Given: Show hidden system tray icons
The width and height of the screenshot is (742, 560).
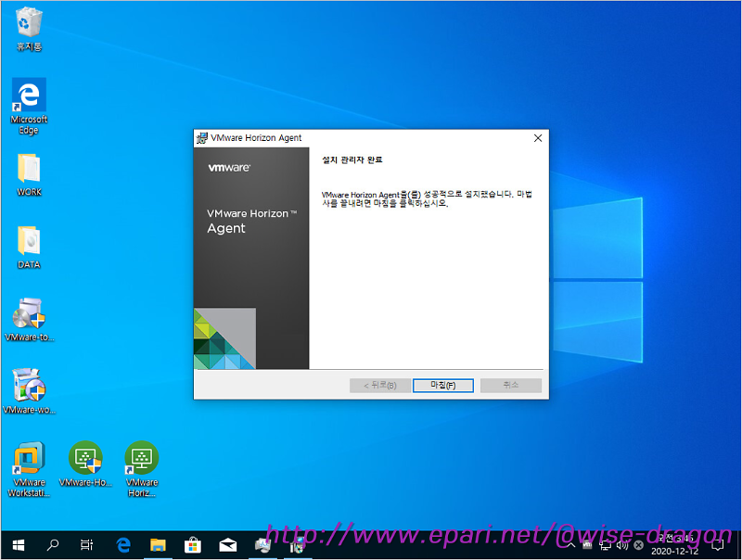Looking at the screenshot, I should 571,545.
